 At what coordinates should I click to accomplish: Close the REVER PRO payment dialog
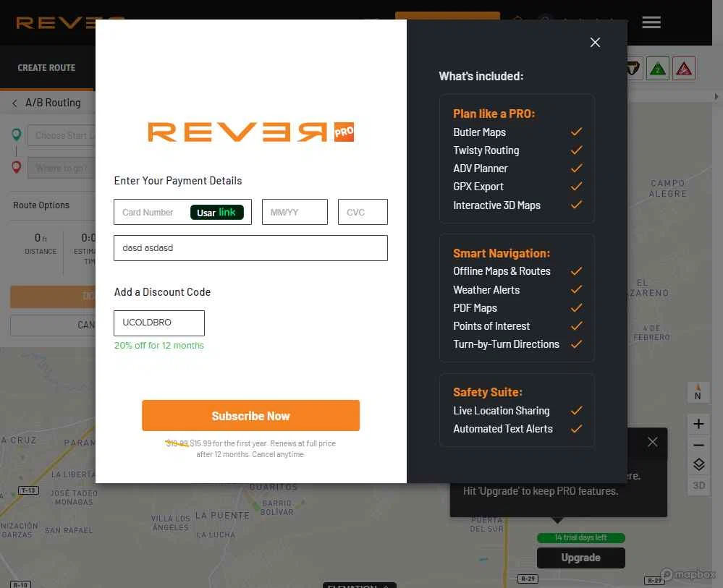point(595,43)
